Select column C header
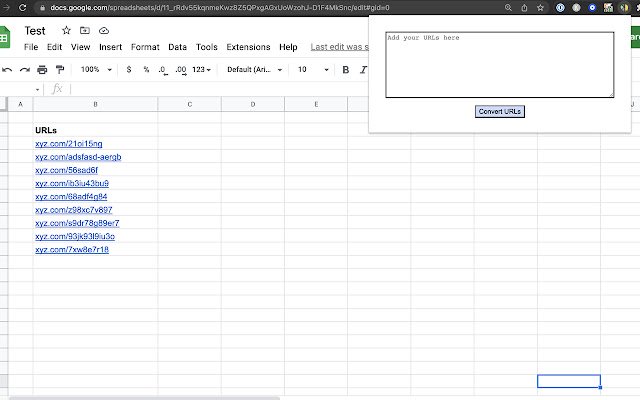 point(189,104)
